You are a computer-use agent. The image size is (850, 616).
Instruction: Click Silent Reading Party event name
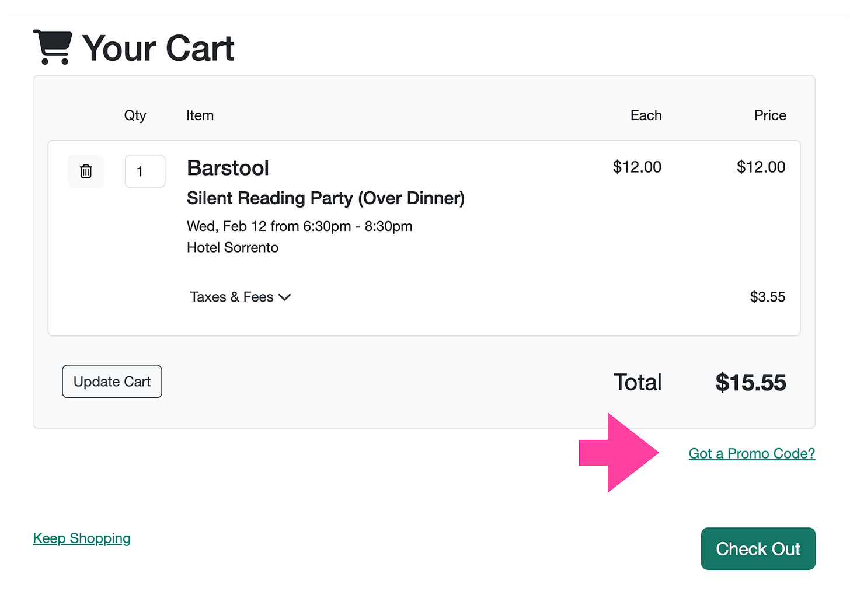pyautogui.click(x=326, y=198)
